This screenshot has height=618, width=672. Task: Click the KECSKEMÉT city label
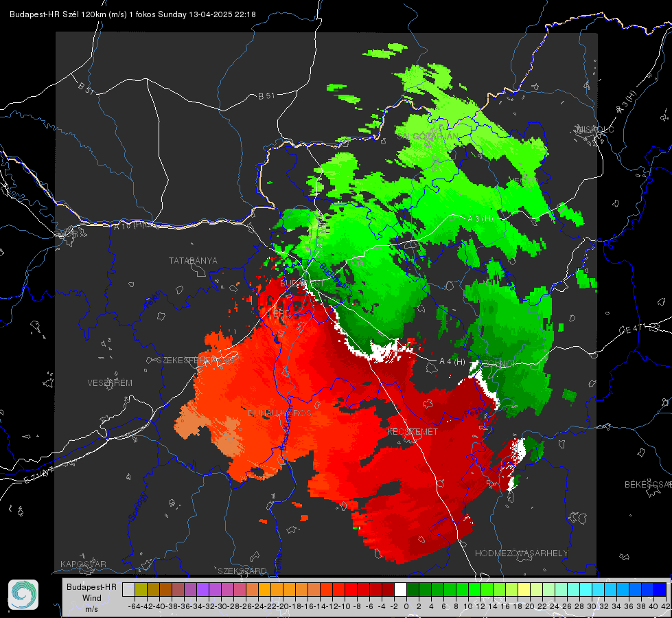[x=413, y=432]
